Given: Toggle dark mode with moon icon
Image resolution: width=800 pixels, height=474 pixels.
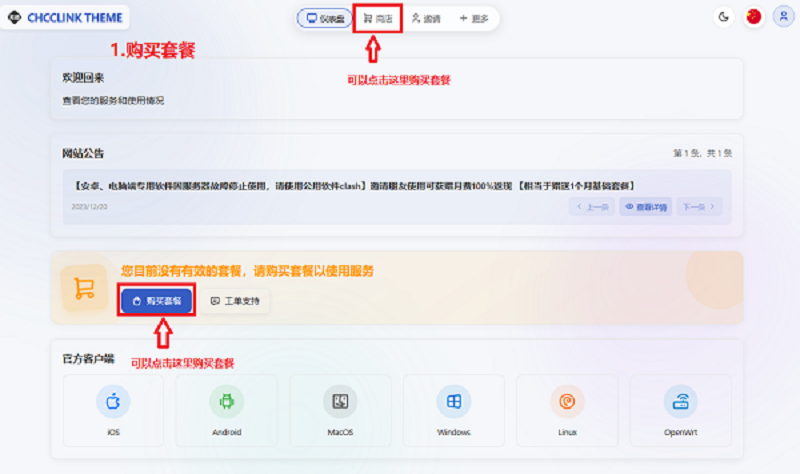Looking at the screenshot, I should 724,17.
